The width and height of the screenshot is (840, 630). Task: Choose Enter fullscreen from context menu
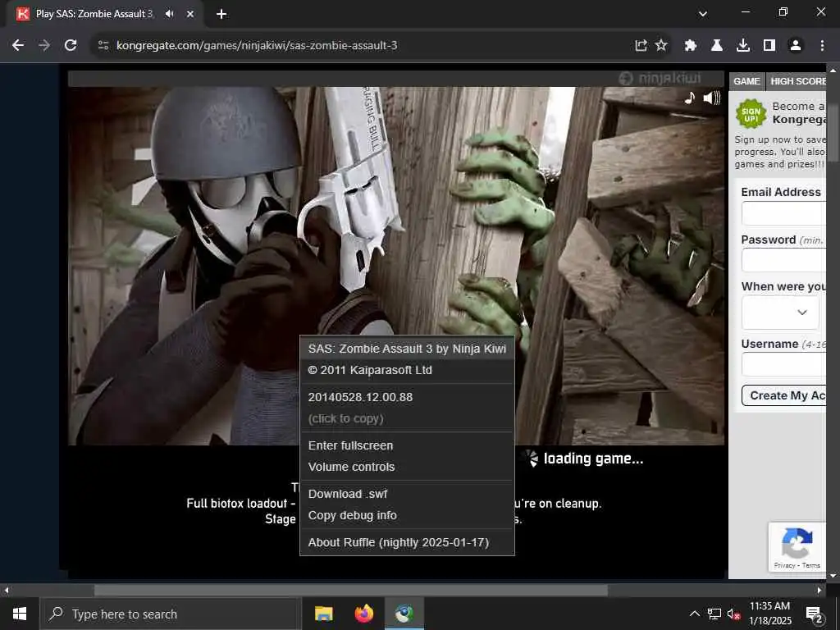pyautogui.click(x=407, y=445)
